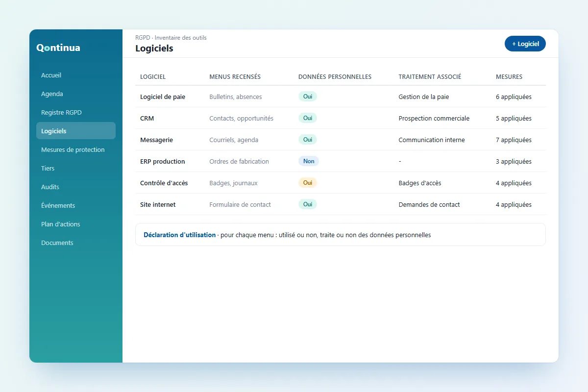The image size is (588, 392).
Task: Open Registre RGPD in the sidebar
Action: click(x=76, y=112)
